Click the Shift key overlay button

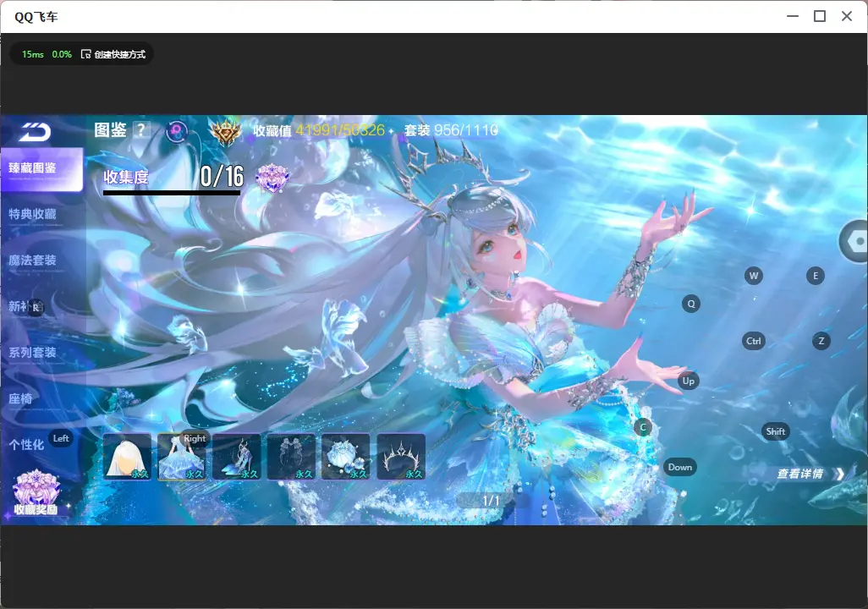click(776, 432)
